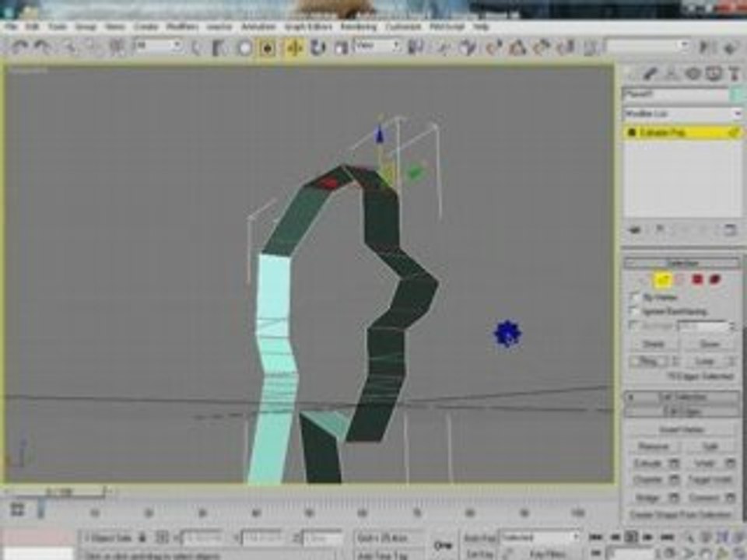
Task: Enable the By Vertex checkbox
Action: pyautogui.click(x=634, y=297)
